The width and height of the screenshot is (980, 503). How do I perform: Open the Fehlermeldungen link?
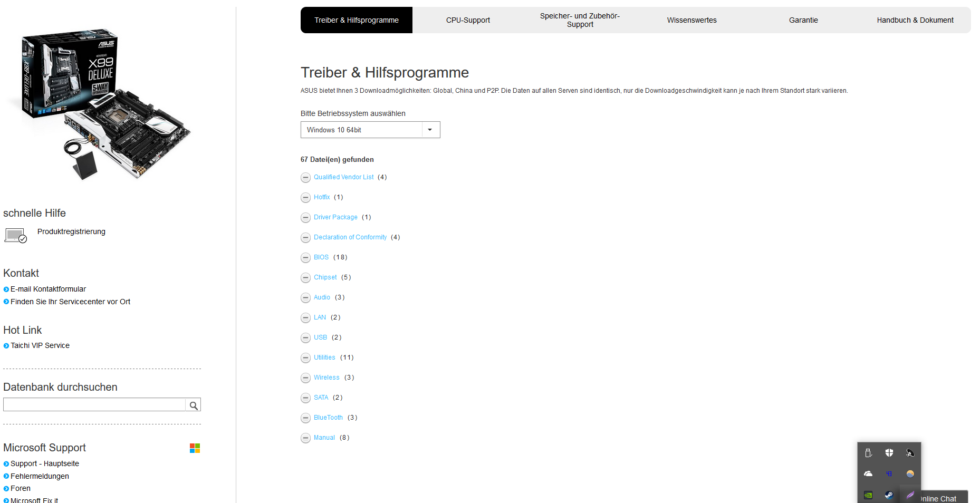40,476
